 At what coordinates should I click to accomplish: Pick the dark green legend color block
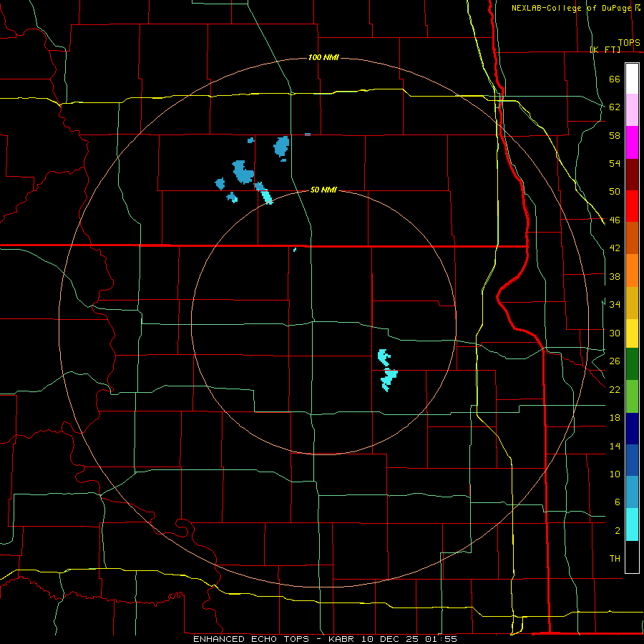[x=632, y=364]
